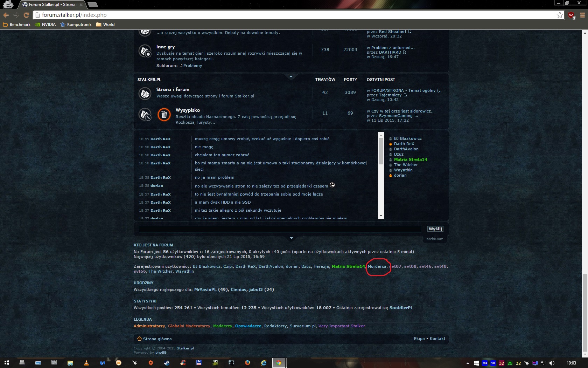Screen dimensions: 588x368
Task: Click the page vertical scrollbar thumb
Action: coord(585,313)
